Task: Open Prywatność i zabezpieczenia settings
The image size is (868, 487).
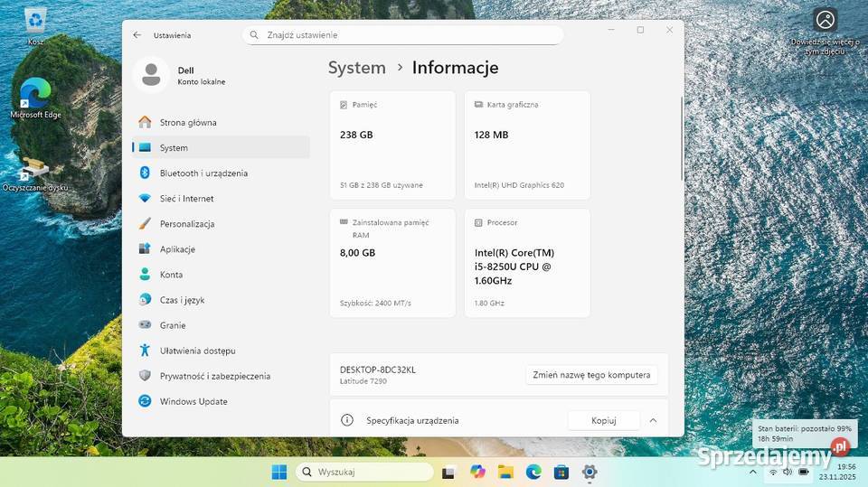Action: 221,376
